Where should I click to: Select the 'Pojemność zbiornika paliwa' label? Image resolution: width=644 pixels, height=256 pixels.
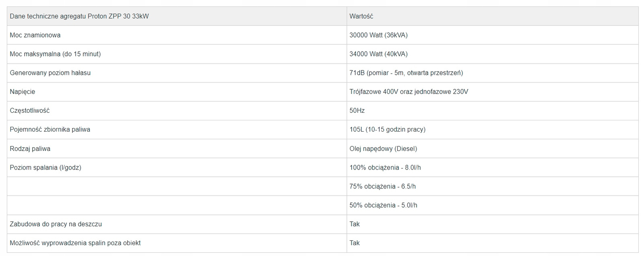50,130
